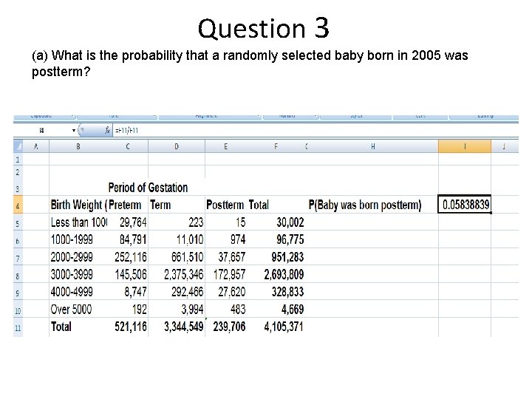
Task: Select column C header
Action: tap(128, 146)
